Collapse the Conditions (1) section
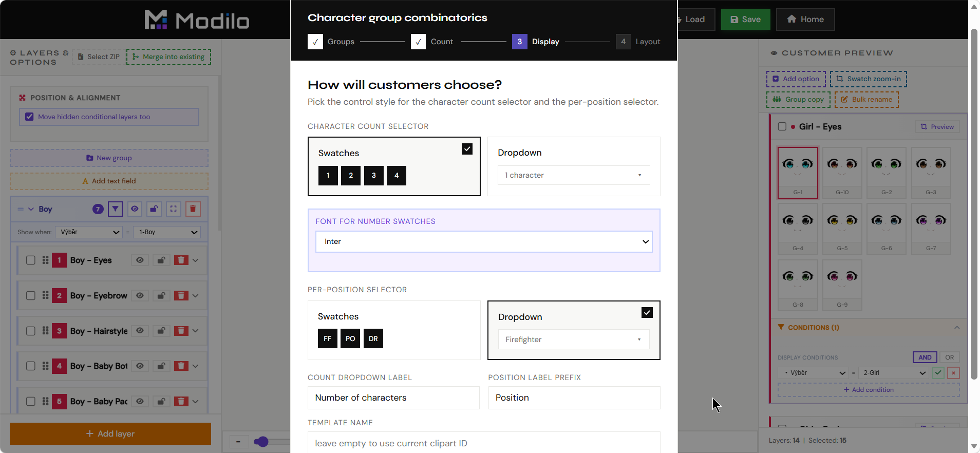 click(x=957, y=328)
